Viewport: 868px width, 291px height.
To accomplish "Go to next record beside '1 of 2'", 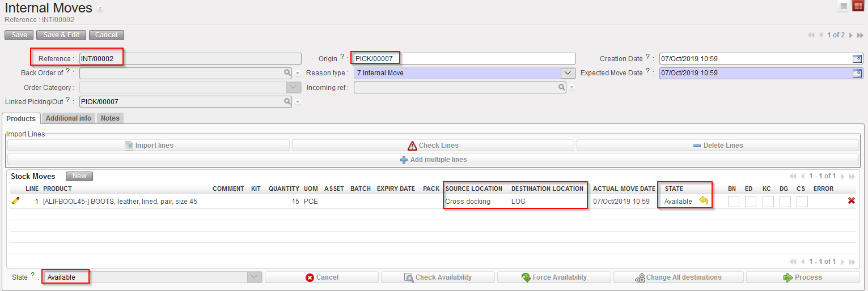I will coord(850,35).
